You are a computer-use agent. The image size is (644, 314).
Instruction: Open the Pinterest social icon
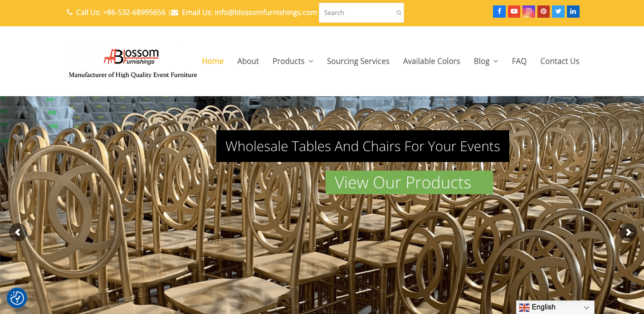click(543, 12)
